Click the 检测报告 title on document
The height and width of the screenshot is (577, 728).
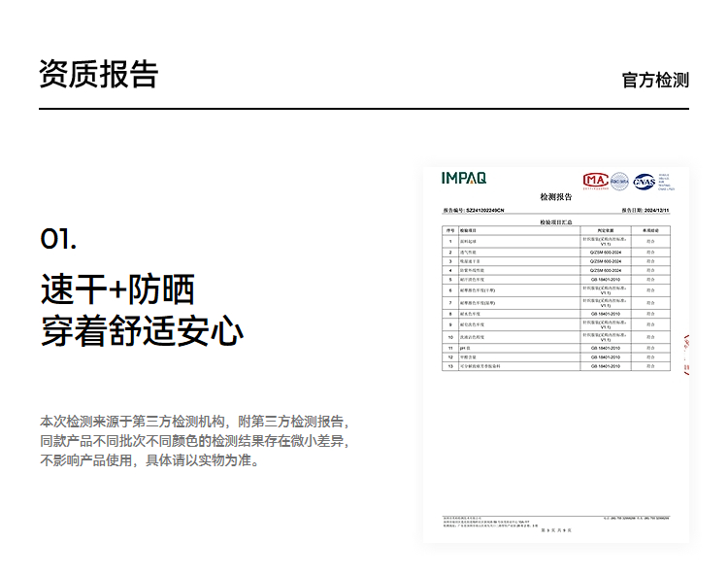pyautogui.click(x=556, y=196)
